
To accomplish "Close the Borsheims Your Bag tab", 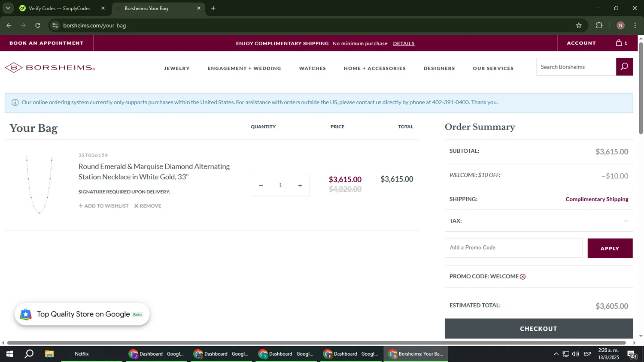I will (198, 8).
